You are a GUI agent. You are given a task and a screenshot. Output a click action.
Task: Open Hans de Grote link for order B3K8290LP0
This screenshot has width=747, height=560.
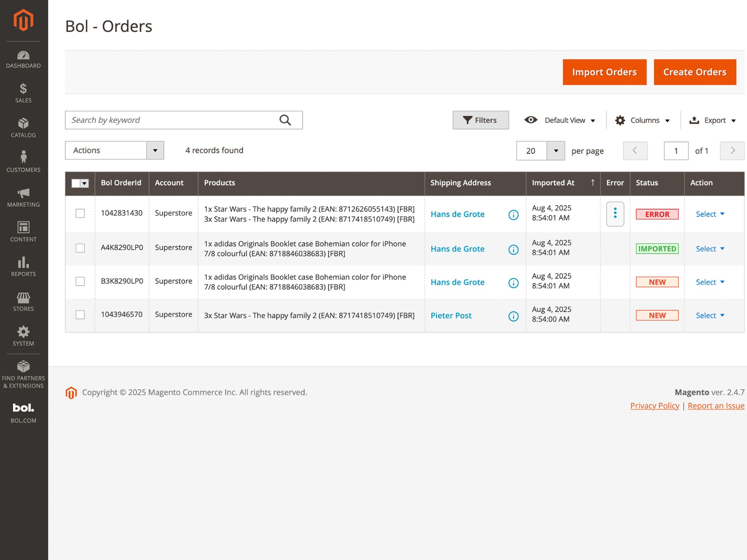pos(458,282)
